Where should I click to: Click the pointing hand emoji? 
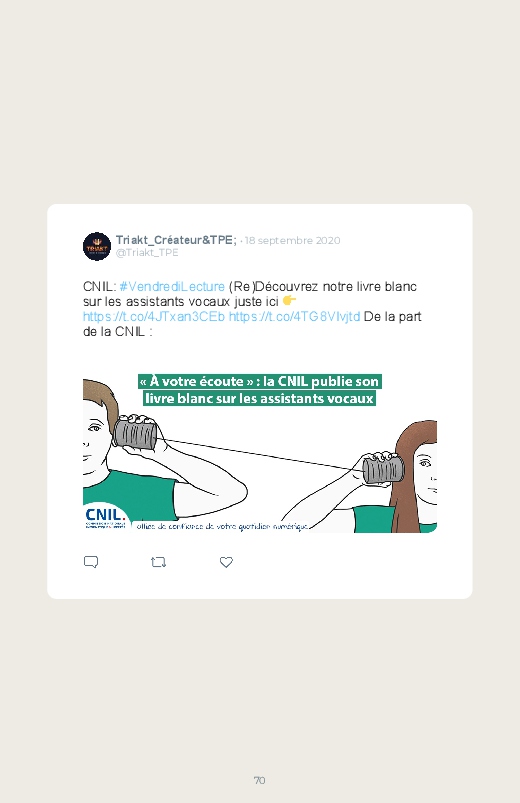tap(289, 301)
